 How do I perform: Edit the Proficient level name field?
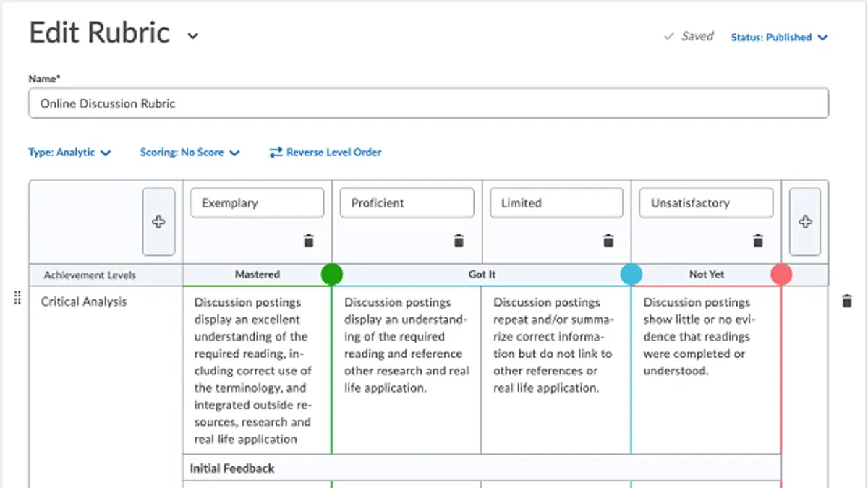click(x=407, y=203)
